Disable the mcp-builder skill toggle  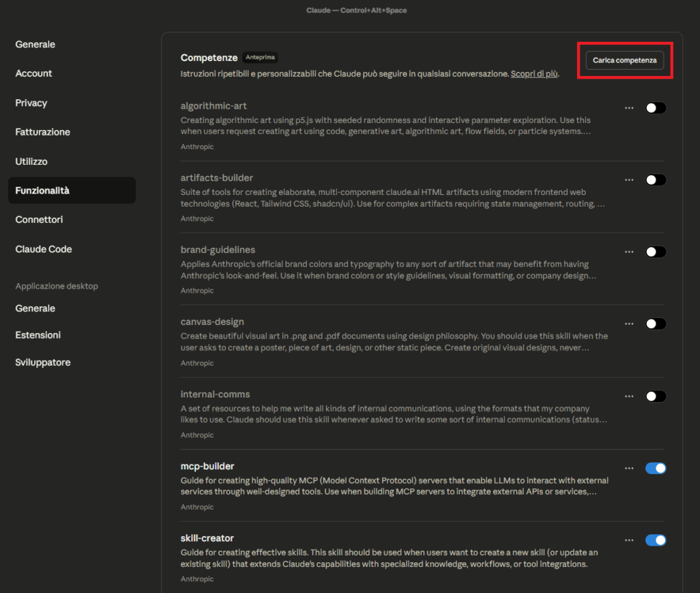pos(656,469)
